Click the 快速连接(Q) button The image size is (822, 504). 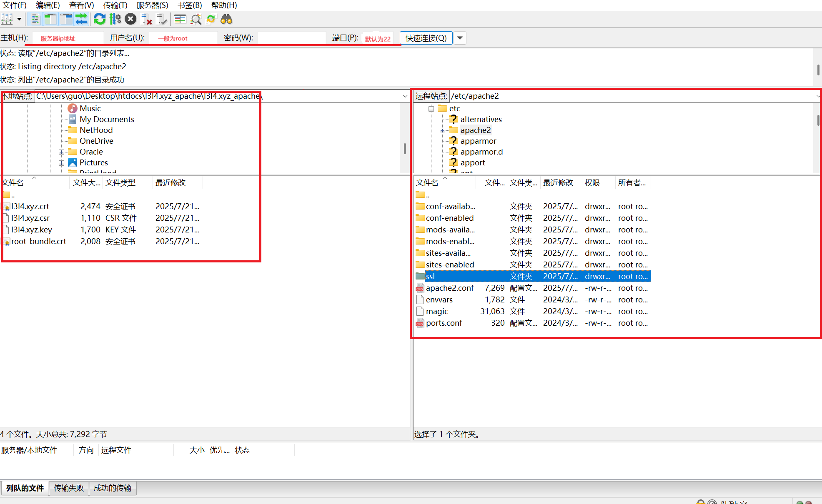tap(426, 38)
